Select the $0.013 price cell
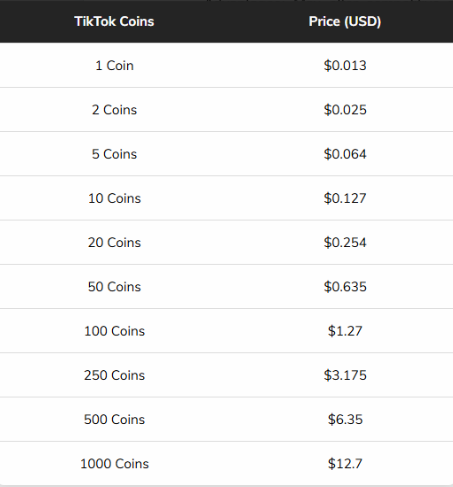 (345, 65)
